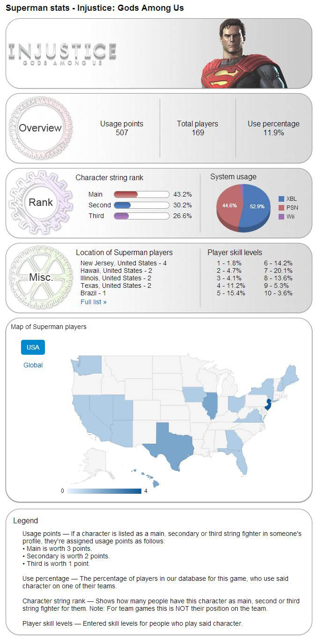Click Illinois on the USA map
The width and height of the screenshot is (317, 644).
(x=210, y=406)
